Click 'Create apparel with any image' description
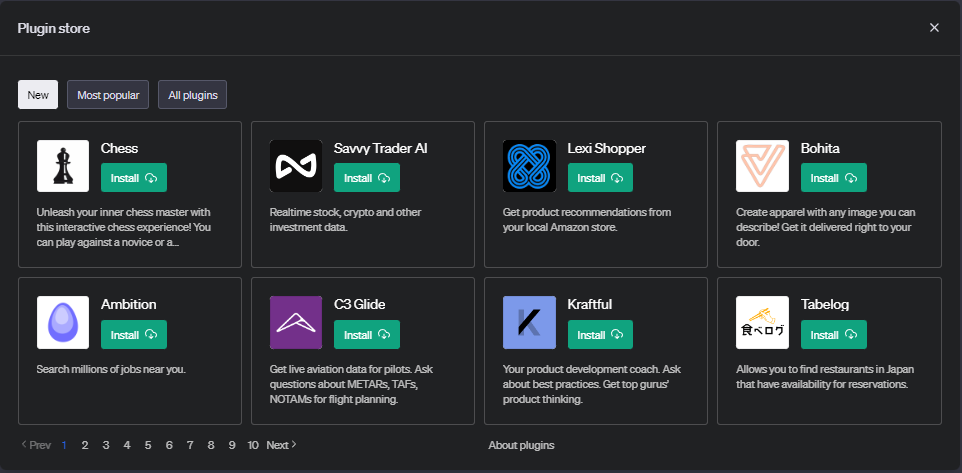 pos(826,228)
